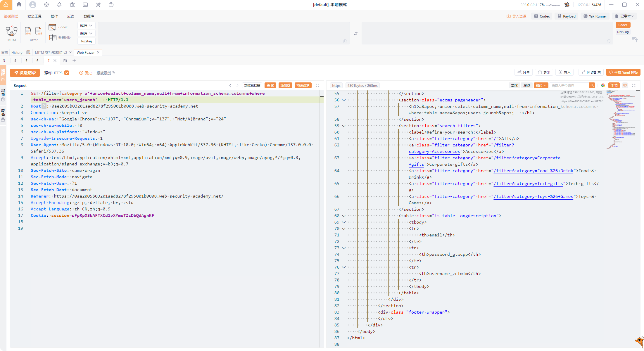Click the search icon in the response locator
This screenshot has width=644, height=351.
click(x=592, y=85)
